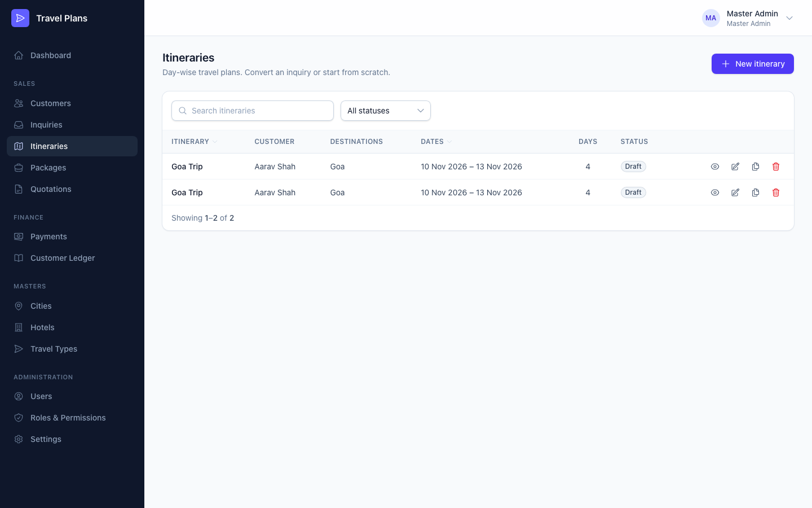The height and width of the screenshot is (508, 812).
Task: Duplicate the first Goa Trip itinerary
Action: pyautogui.click(x=756, y=167)
